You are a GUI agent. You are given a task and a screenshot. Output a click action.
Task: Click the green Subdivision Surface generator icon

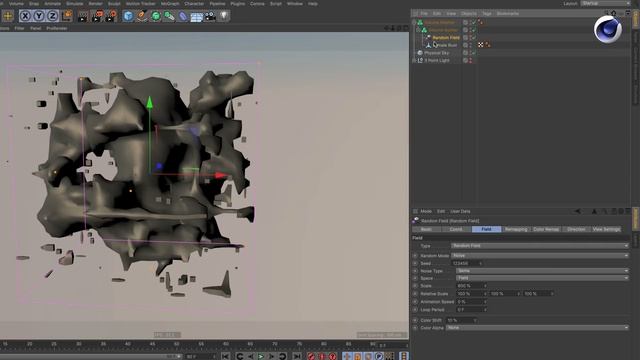pyautogui.click(x=156, y=16)
